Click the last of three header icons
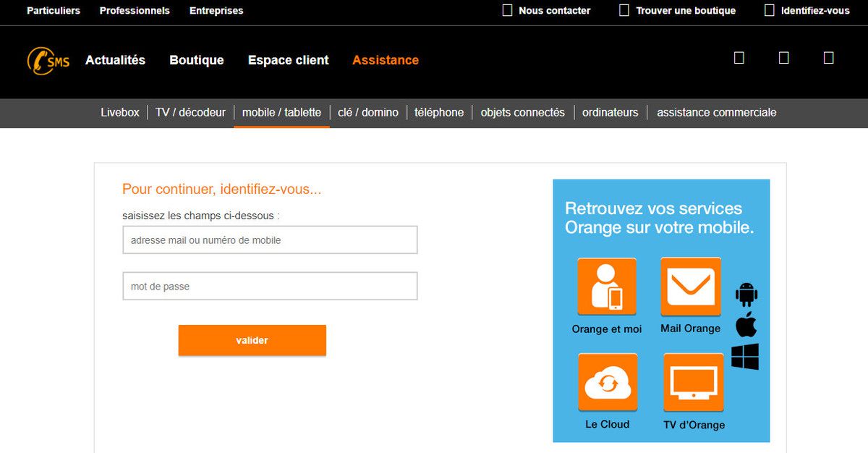The height and width of the screenshot is (453, 868). (829, 58)
